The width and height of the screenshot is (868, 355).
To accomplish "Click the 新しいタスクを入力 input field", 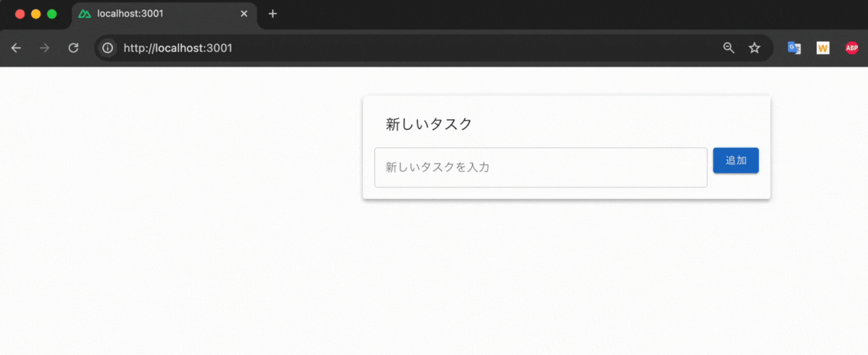I will [541, 168].
